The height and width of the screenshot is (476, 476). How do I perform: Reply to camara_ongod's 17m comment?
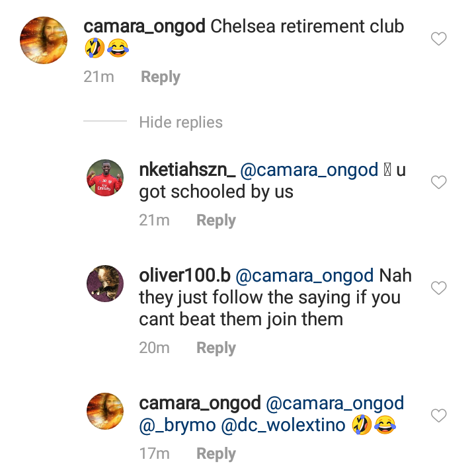point(216,454)
